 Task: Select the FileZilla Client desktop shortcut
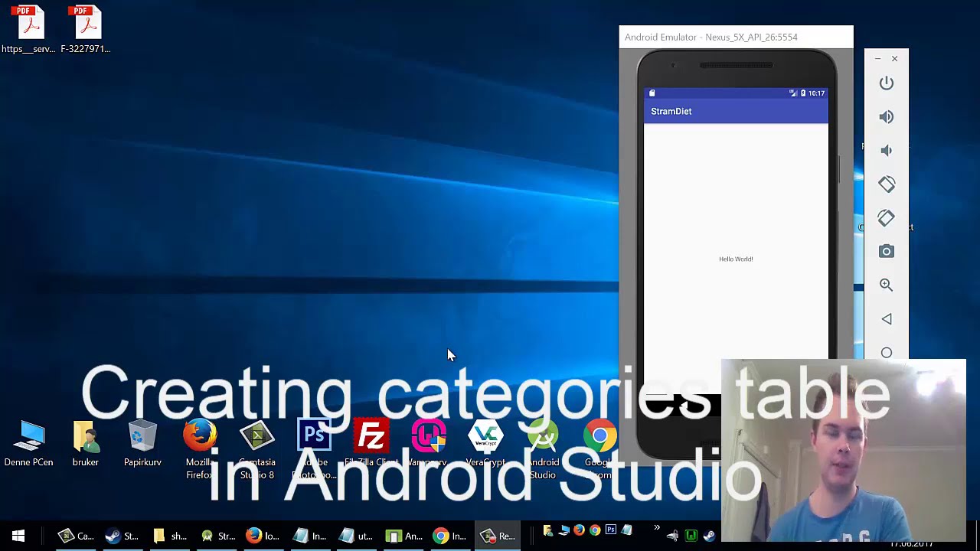pyautogui.click(x=371, y=444)
